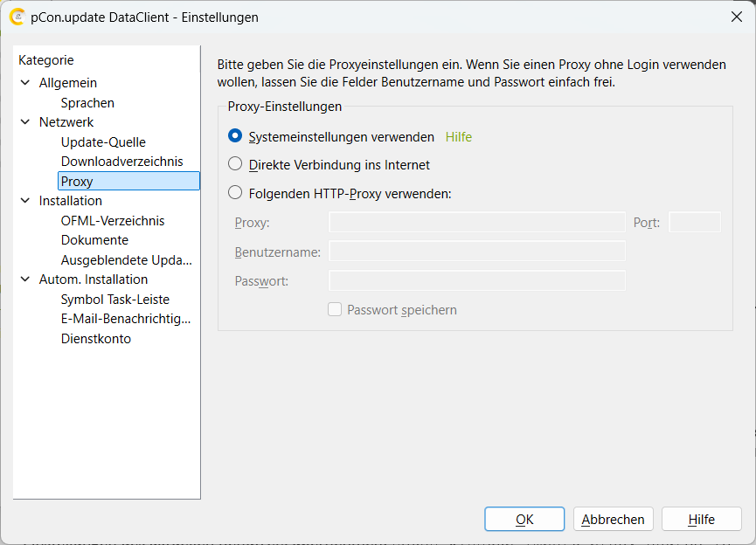This screenshot has height=545, width=756.
Task: Focus the Port input field
Action: [x=695, y=222]
